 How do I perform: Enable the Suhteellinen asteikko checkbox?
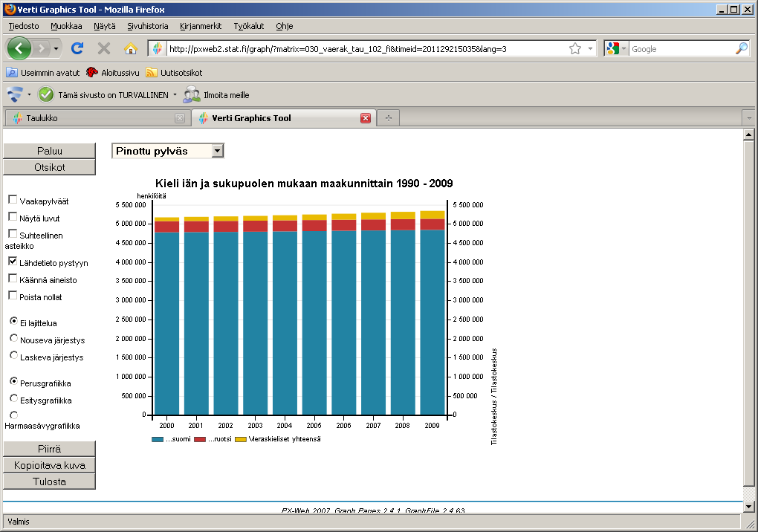(x=13, y=234)
